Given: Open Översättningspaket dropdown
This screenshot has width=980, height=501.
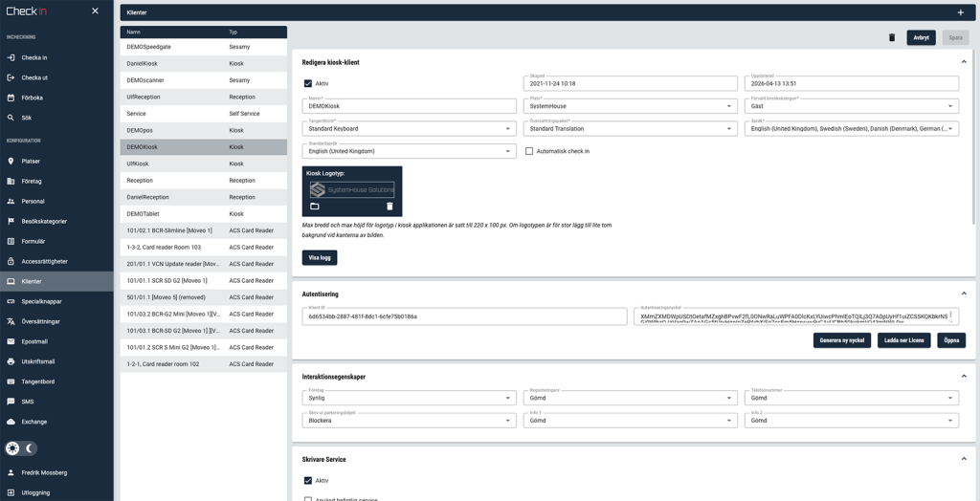Looking at the screenshot, I should click(630, 129).
